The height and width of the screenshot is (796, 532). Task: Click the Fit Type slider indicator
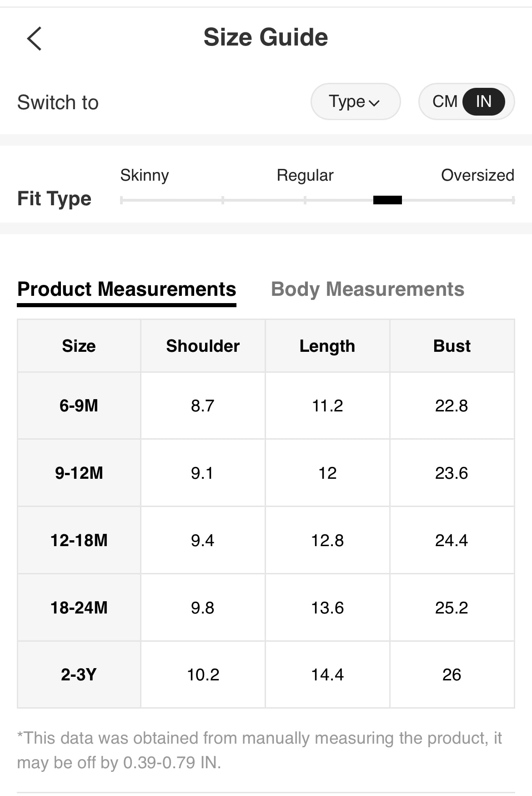(387, 200)
